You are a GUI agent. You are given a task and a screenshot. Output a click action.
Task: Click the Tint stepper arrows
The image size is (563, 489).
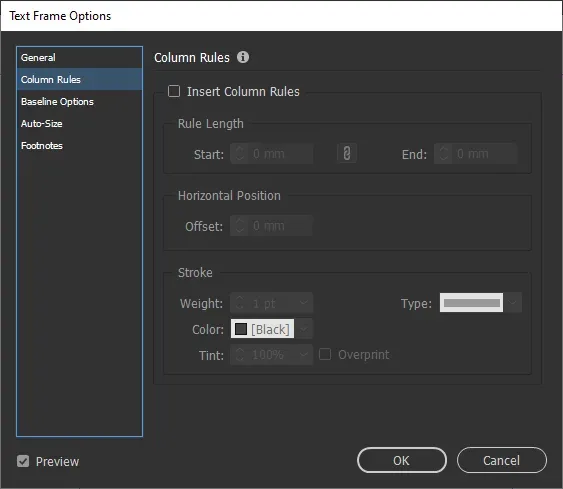tap(239, 355)
